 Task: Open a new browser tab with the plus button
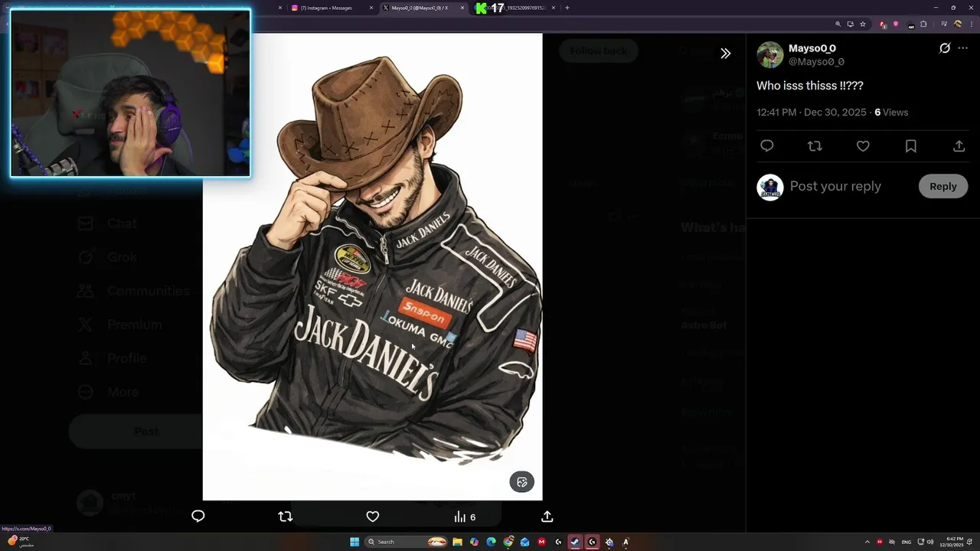click(567, 8)
